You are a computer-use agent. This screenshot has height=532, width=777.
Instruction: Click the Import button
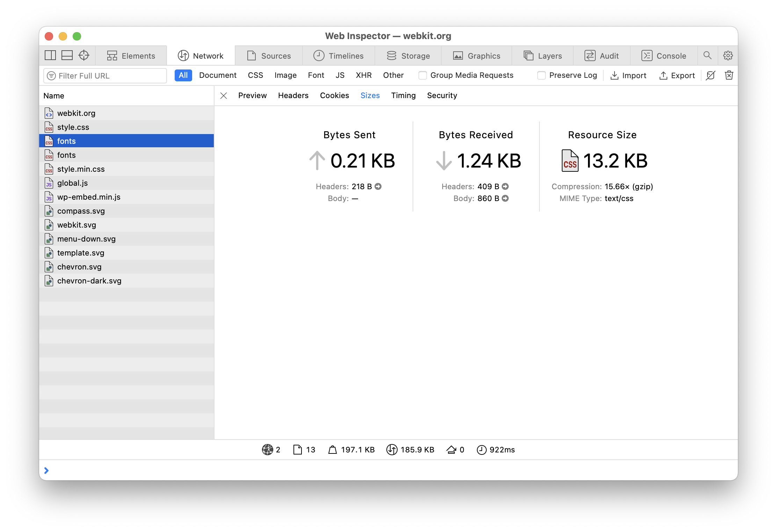click(629, 76)
